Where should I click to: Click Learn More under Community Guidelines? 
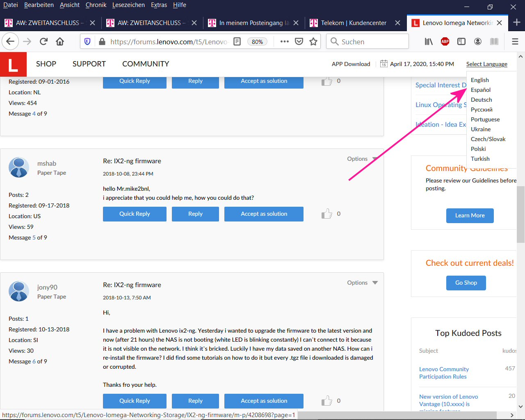470,216
